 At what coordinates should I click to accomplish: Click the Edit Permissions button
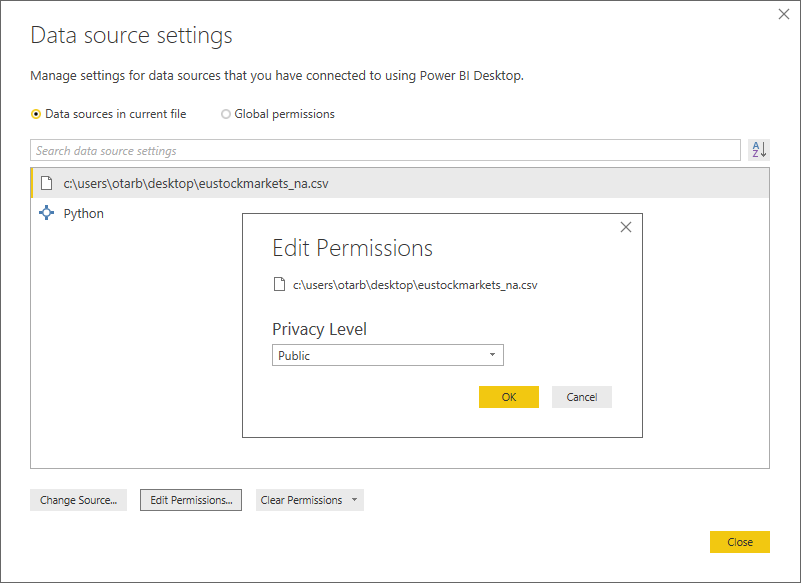(x=191, y=500)
